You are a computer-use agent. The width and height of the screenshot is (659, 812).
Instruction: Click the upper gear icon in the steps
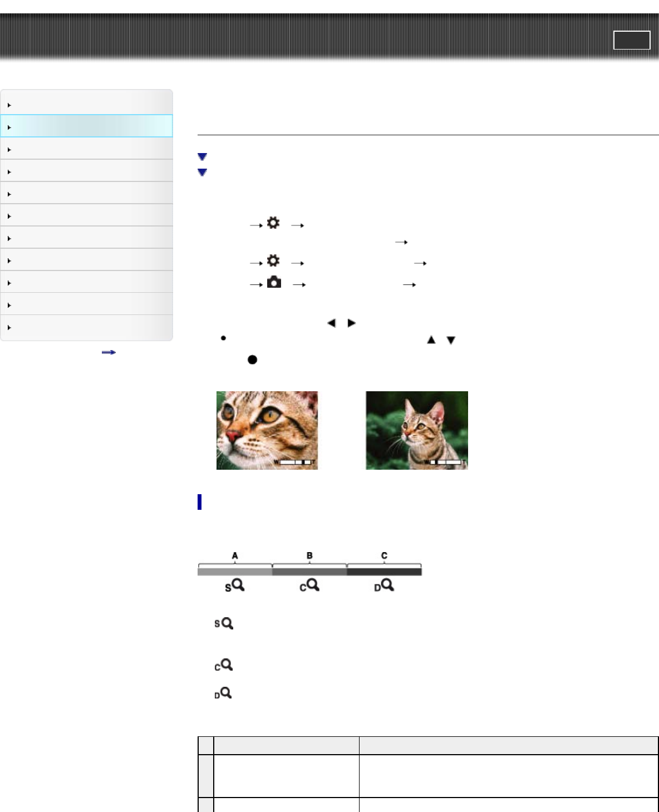[x=273, y=223]
